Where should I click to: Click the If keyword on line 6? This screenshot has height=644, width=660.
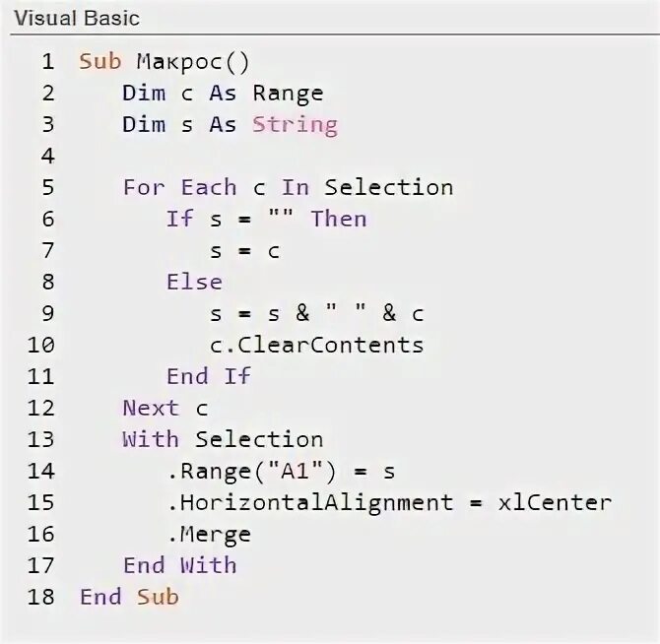(179, 220)
